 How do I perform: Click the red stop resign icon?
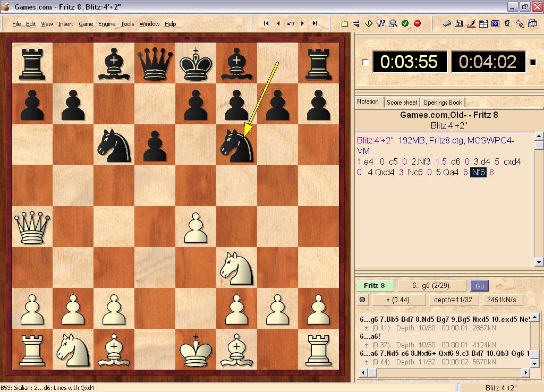tap(418, 23)
